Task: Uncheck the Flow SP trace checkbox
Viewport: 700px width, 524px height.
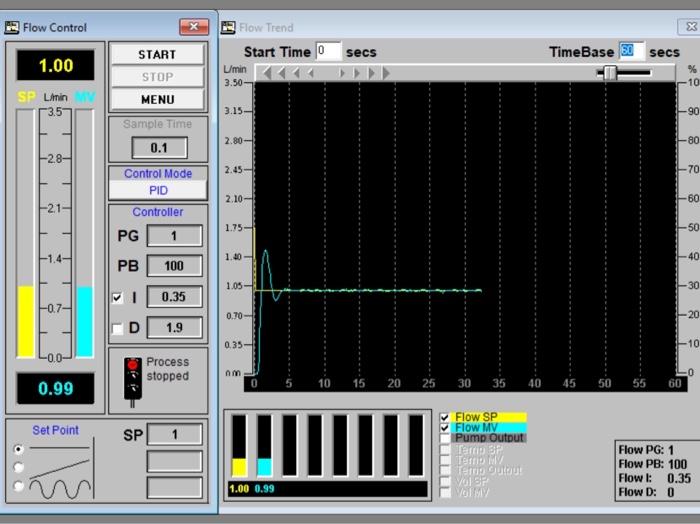Action: point(445,417)
